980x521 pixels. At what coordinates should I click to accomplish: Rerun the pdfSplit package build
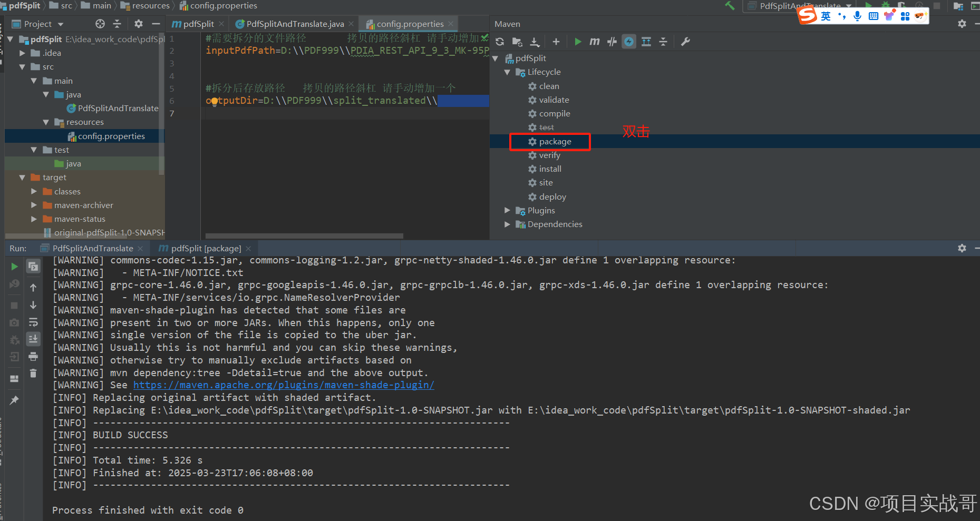14,267
